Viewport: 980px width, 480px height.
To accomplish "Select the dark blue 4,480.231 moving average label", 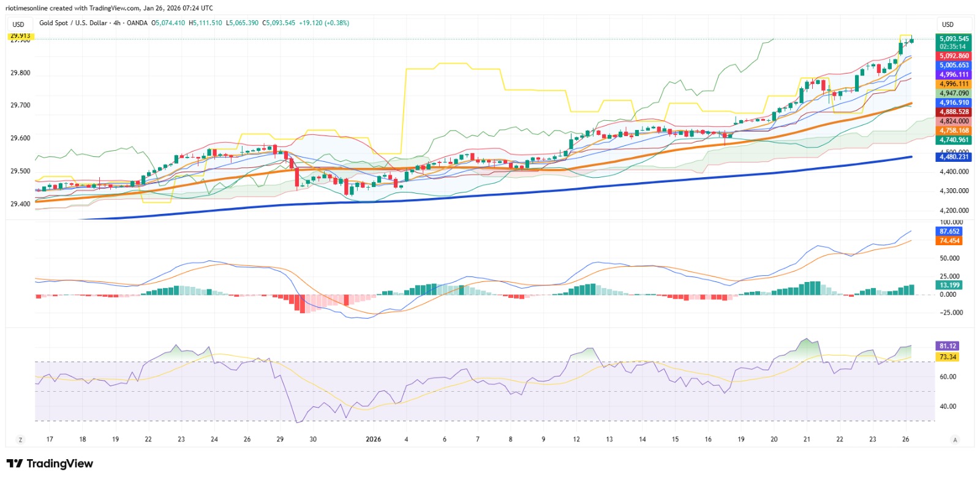I will click(954, 157).
